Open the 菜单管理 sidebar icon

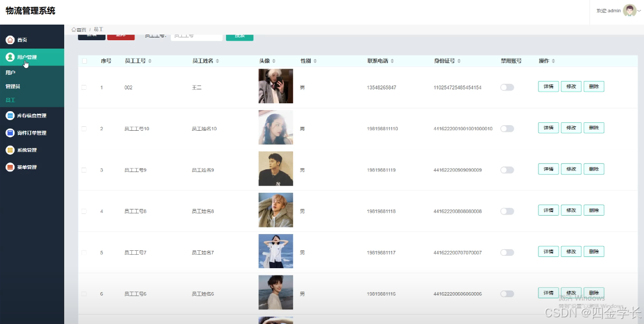[10, 168]
